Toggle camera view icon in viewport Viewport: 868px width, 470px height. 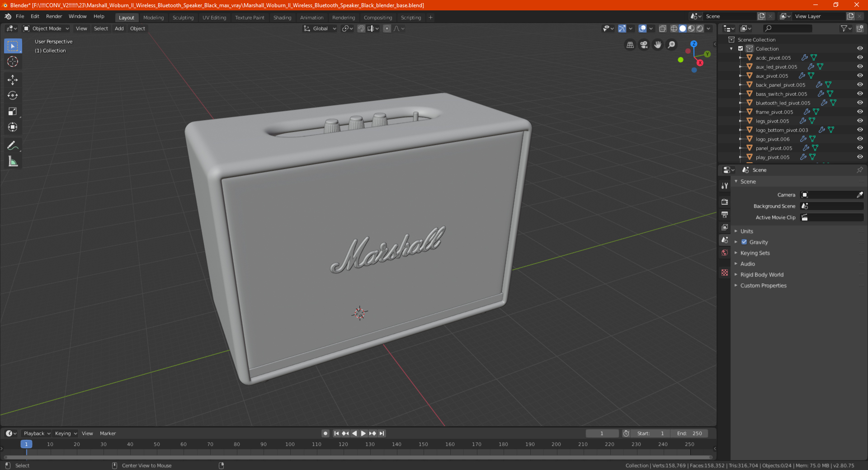[x=644, y=45]
